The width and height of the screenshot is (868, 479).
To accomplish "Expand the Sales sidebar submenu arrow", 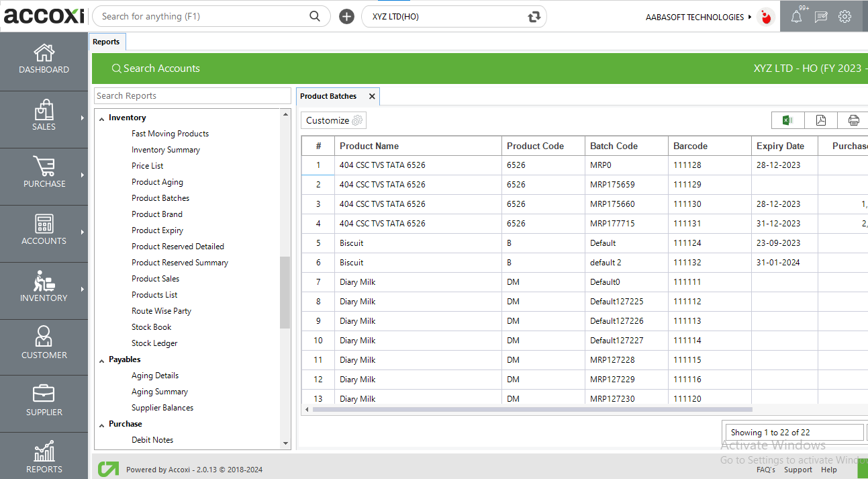I will coord(83,118).
